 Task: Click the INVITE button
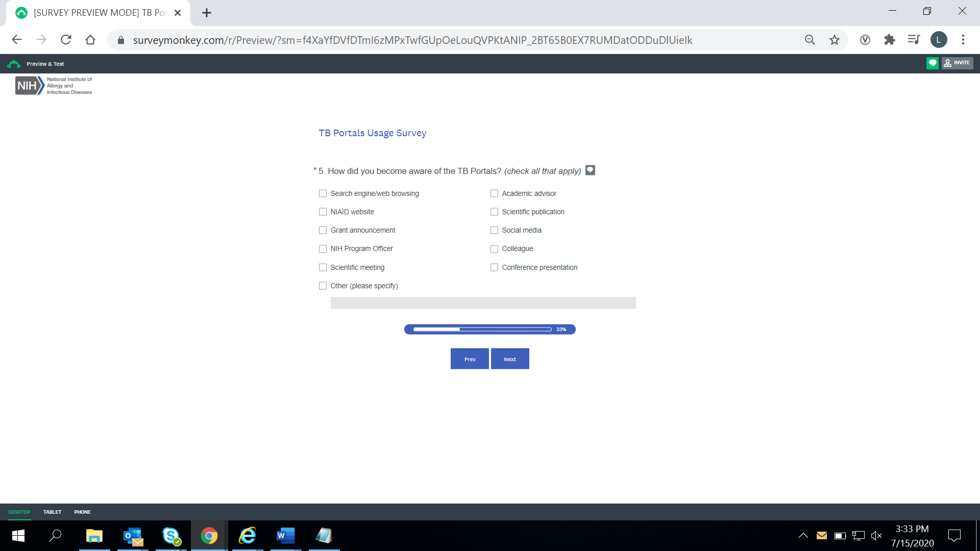point(957,63)
